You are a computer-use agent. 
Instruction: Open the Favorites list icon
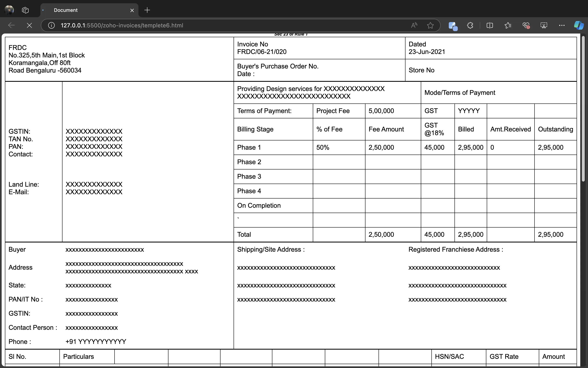click(508, 25)
